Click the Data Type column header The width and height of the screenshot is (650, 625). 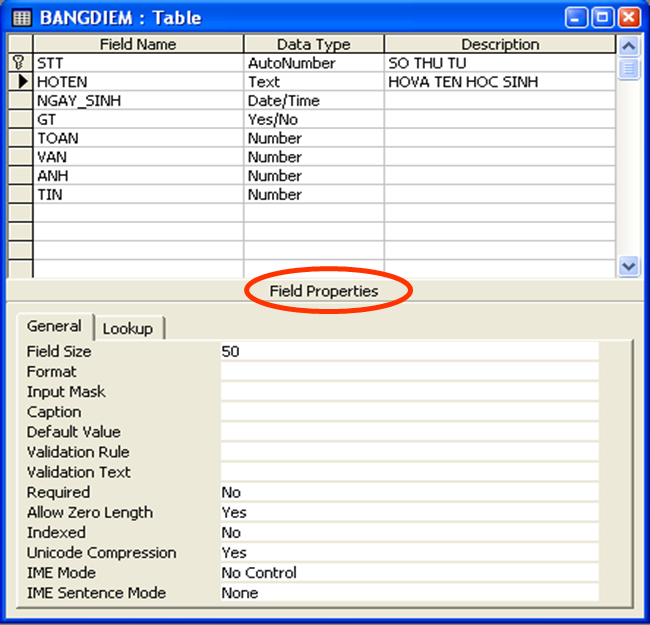coord(314,44)
